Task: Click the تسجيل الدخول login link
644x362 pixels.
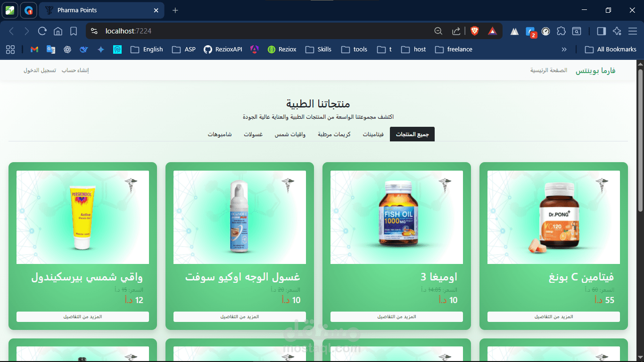Action: (x=40, y=70)
